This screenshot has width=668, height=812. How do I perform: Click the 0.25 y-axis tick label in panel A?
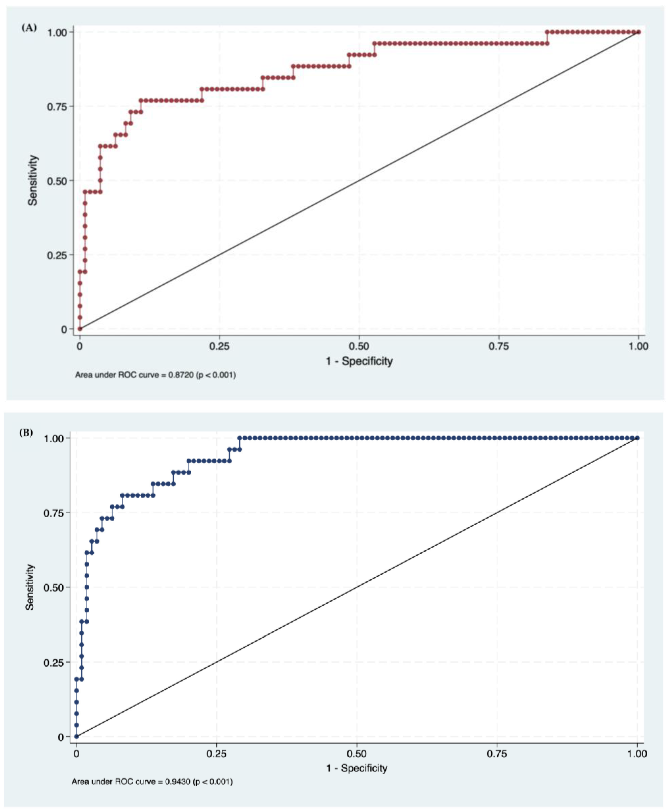[57, 255]
